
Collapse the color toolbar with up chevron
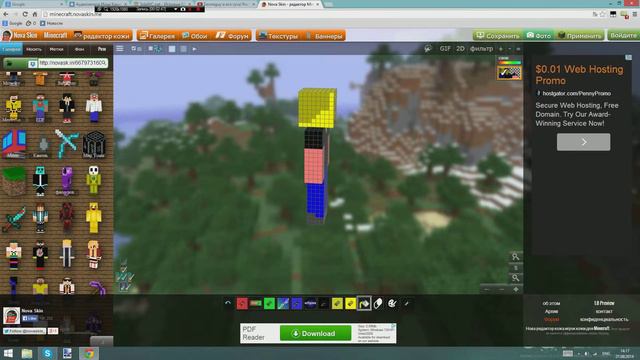tap(228, 303)
